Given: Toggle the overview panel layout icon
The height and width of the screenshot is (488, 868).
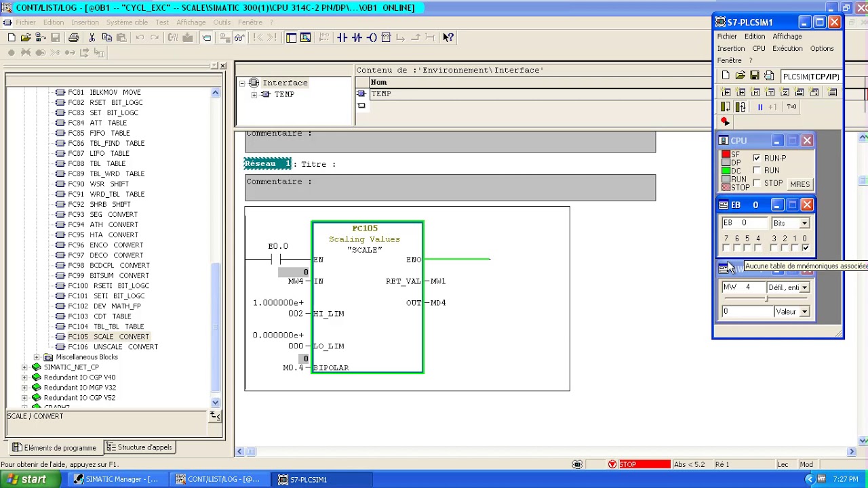Looking at the screenshot, I should (x=291, y=38).
